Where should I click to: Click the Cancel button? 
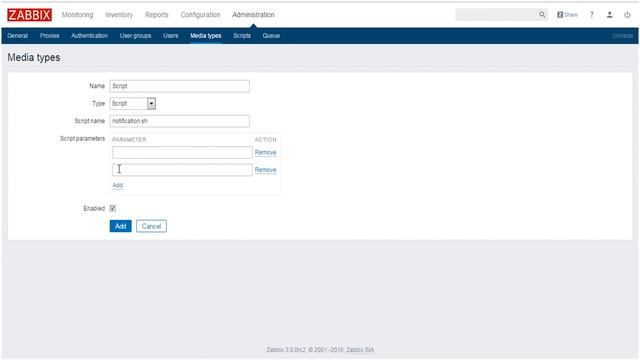tap(151, 226)
